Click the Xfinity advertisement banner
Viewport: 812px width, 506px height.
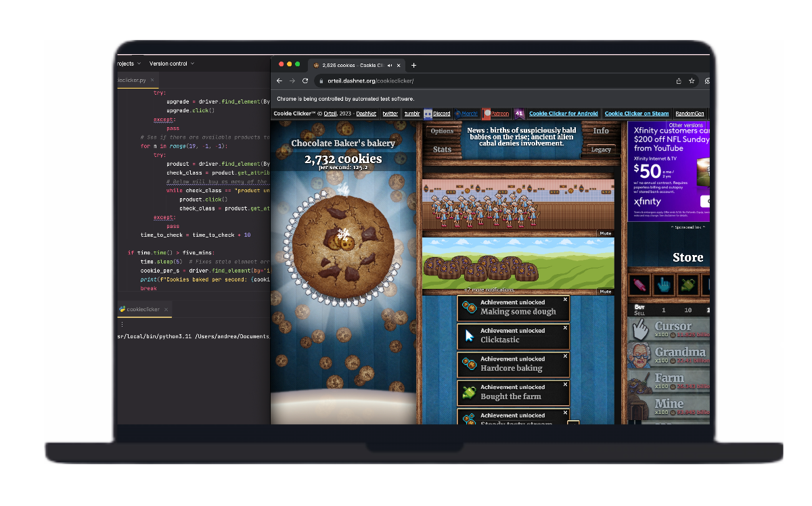click(669, 171)
